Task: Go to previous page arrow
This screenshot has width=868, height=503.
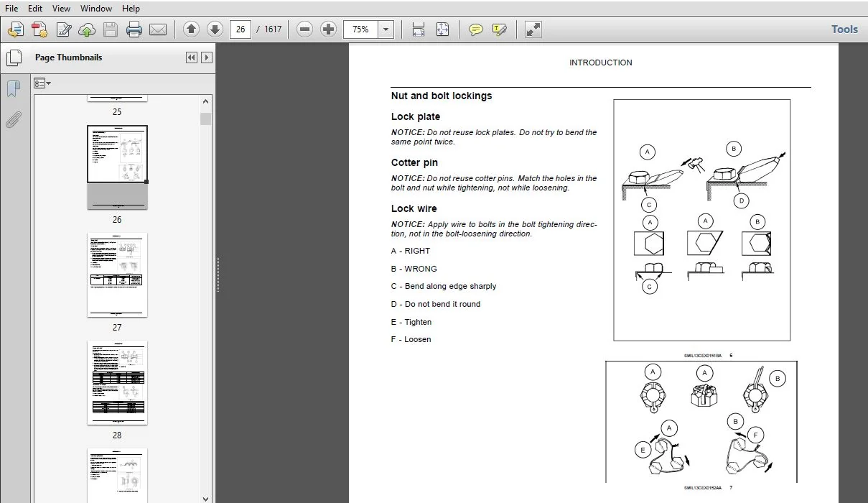Action: (191, 29)
